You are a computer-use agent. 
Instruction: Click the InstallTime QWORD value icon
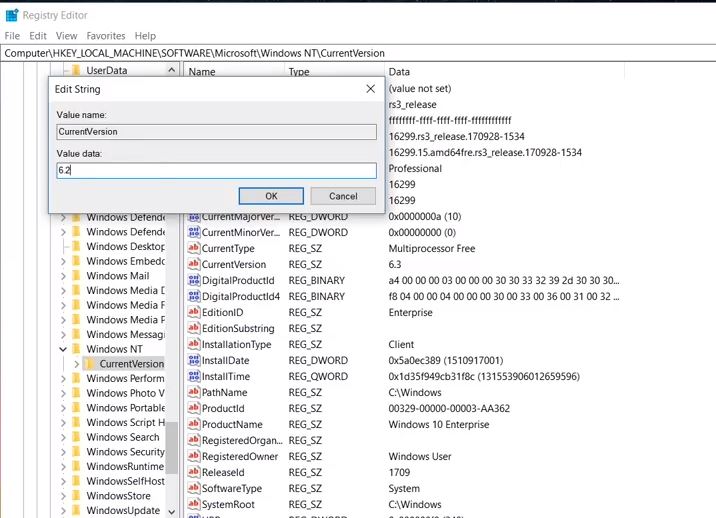coord(194,377)
